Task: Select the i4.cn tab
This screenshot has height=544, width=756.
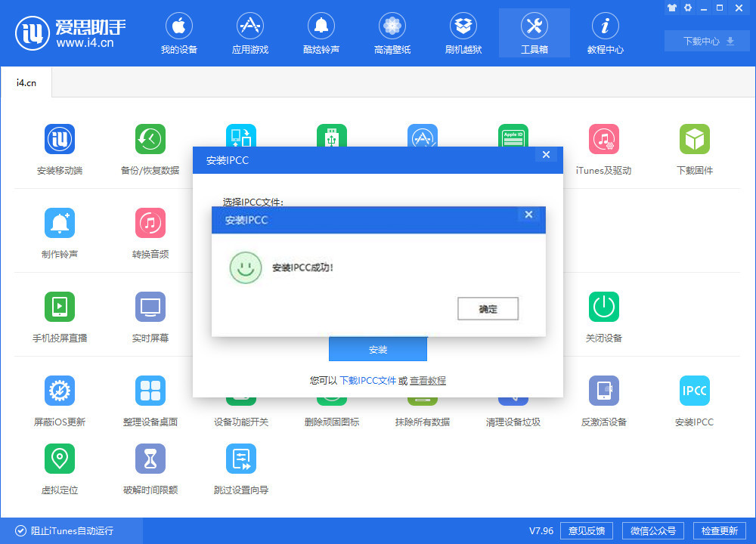Action: pos(26,83)
